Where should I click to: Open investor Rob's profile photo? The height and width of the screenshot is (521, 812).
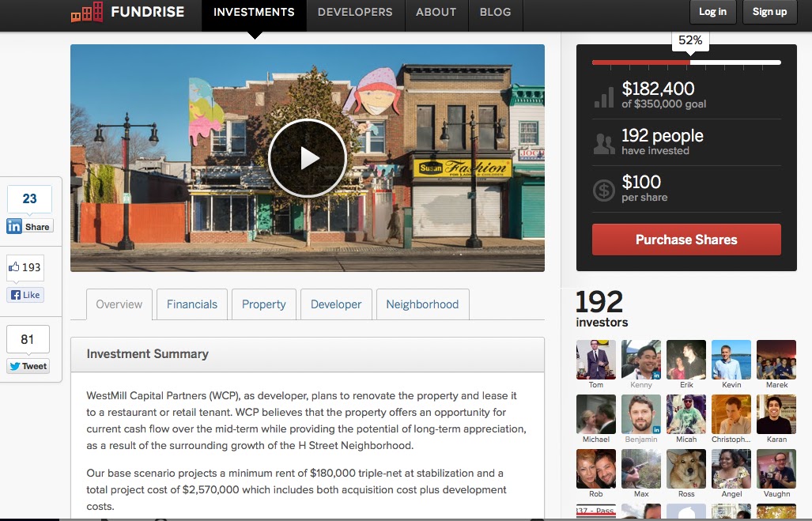click(x=596, y=469)
